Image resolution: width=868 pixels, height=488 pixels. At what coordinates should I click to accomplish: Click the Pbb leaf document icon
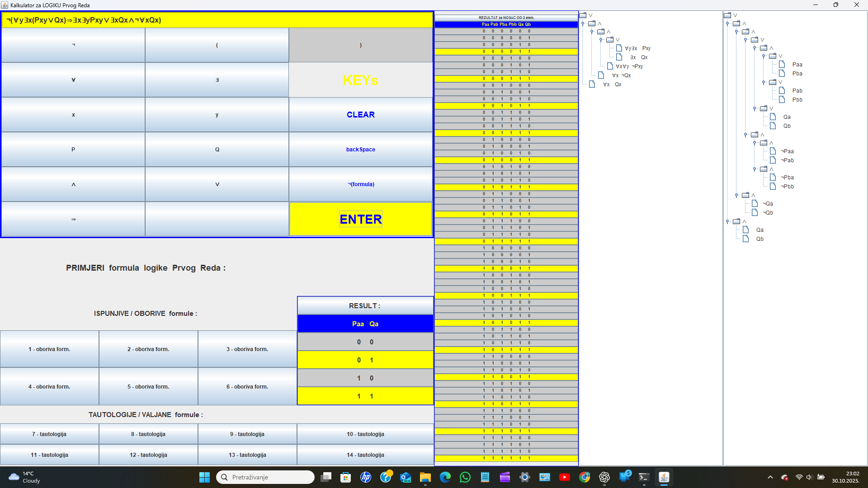782,100
